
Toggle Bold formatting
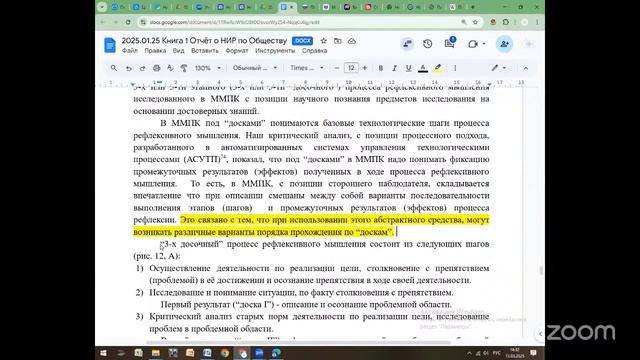[x=380, y=68]
